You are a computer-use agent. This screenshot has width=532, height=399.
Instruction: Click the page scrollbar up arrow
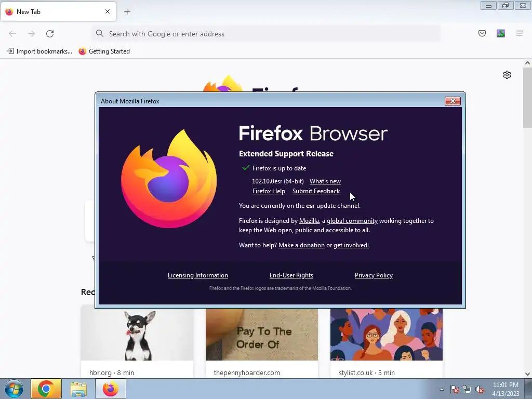[x=527, y=63]
